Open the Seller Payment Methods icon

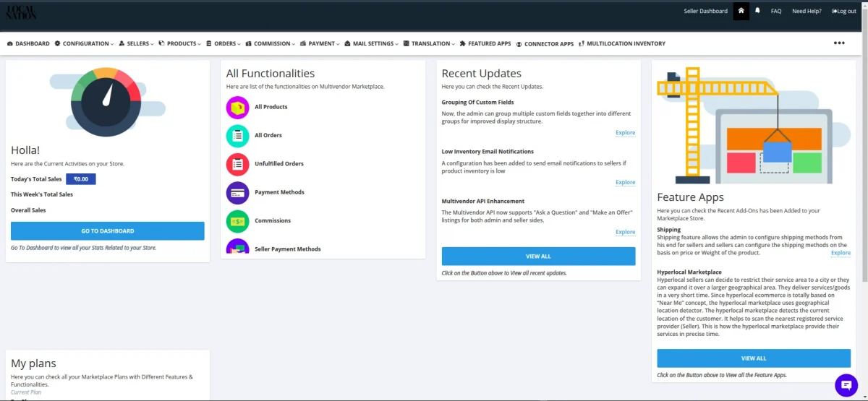[237, 247]
